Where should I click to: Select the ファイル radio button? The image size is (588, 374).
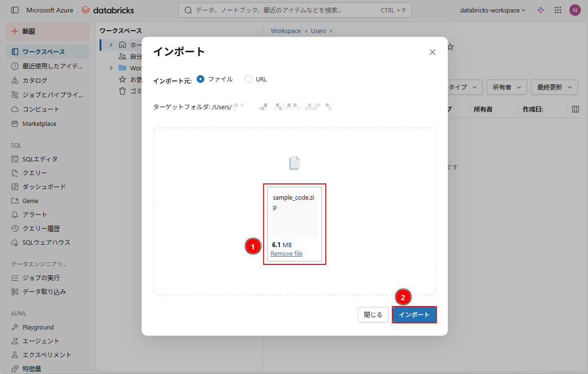200,79
